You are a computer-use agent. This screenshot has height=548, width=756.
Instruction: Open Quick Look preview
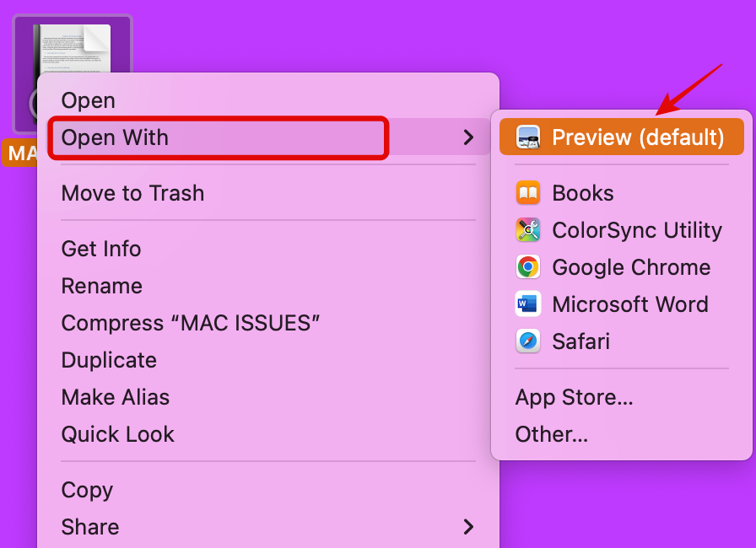click(118, 434)
